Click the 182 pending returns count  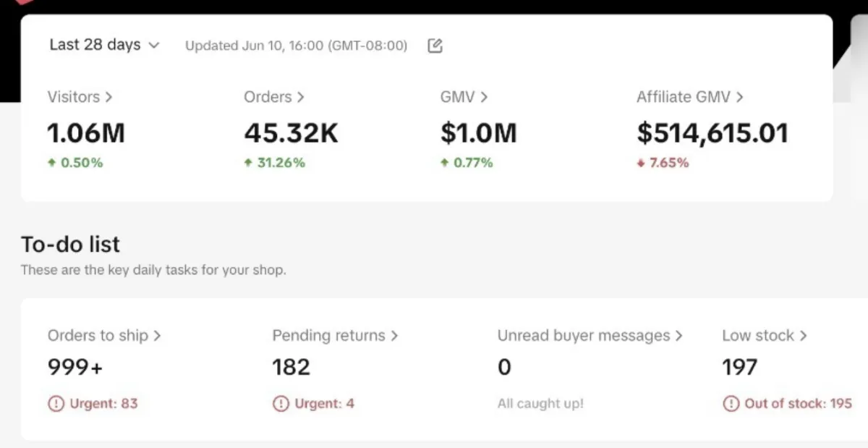[291, 368]
